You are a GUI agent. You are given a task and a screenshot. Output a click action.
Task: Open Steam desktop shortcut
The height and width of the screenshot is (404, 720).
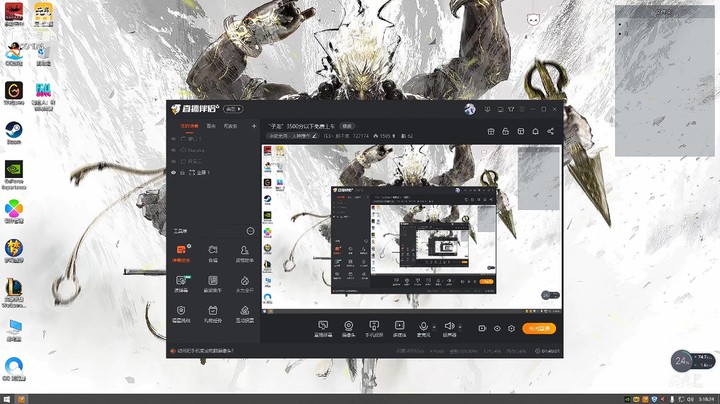pyautogui.click(x=14, y=133)
